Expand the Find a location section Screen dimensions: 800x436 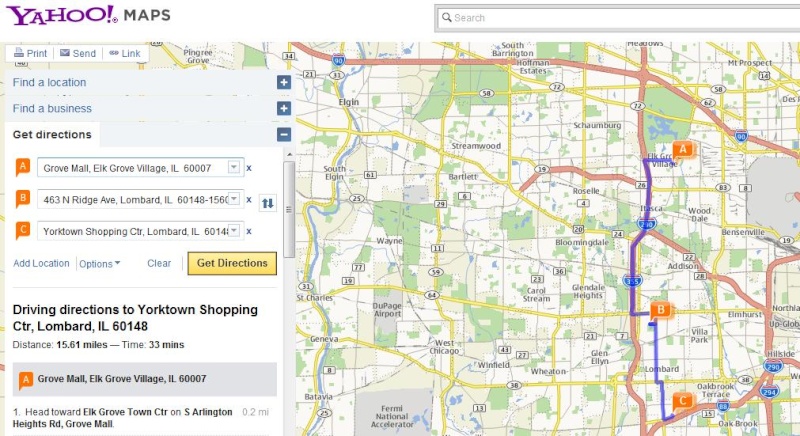pyautogui.click(x=284, y=82)
